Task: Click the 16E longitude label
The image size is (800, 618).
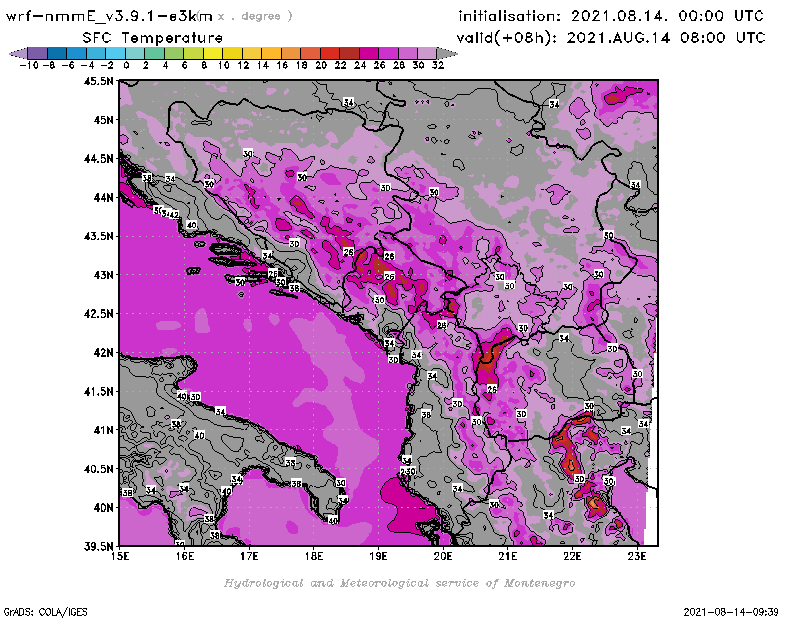Action: [185, 556]
